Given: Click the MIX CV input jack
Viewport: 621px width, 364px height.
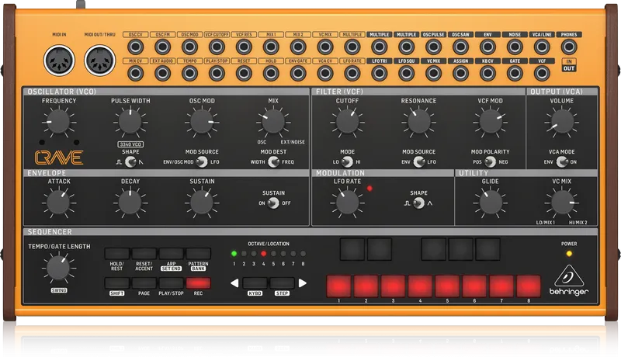Looking at the screenshot, I should pos(135,74).
